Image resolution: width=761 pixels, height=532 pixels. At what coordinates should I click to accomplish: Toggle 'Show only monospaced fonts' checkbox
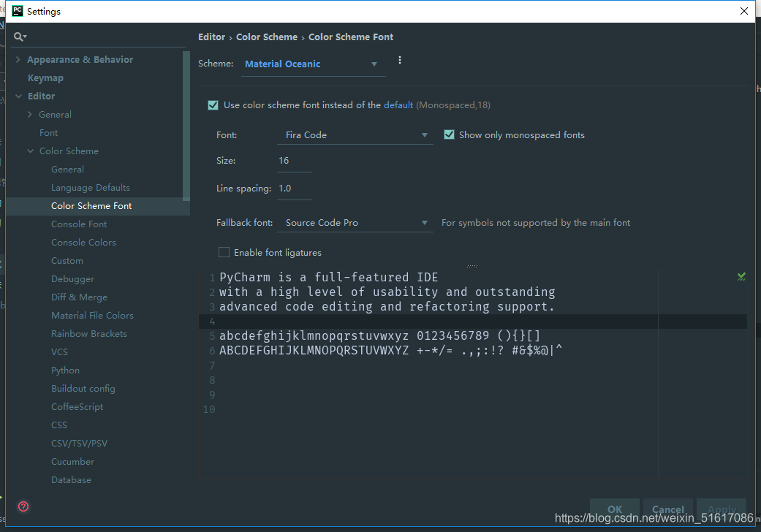point(449,134)
